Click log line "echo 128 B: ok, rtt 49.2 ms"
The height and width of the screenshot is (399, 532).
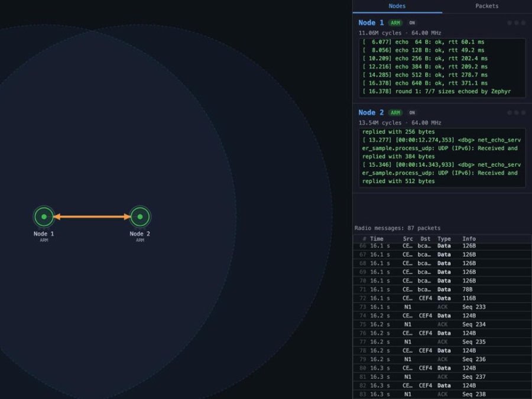(423, 50)
